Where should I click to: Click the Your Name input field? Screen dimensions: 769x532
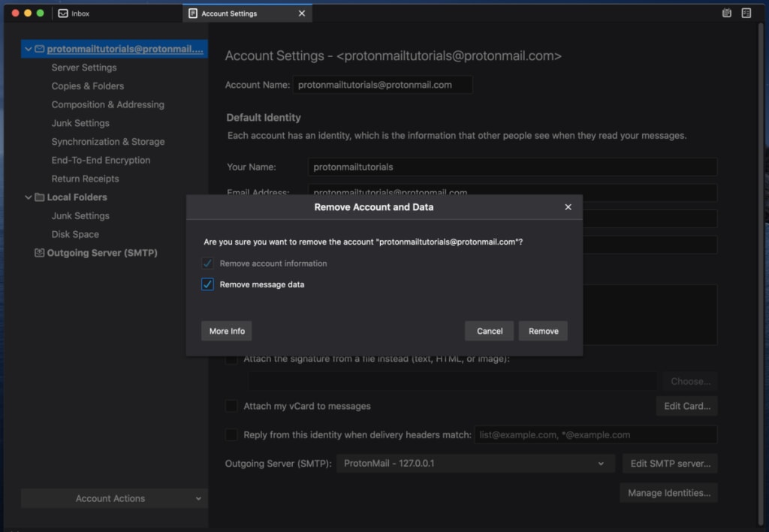pos(512,167)
